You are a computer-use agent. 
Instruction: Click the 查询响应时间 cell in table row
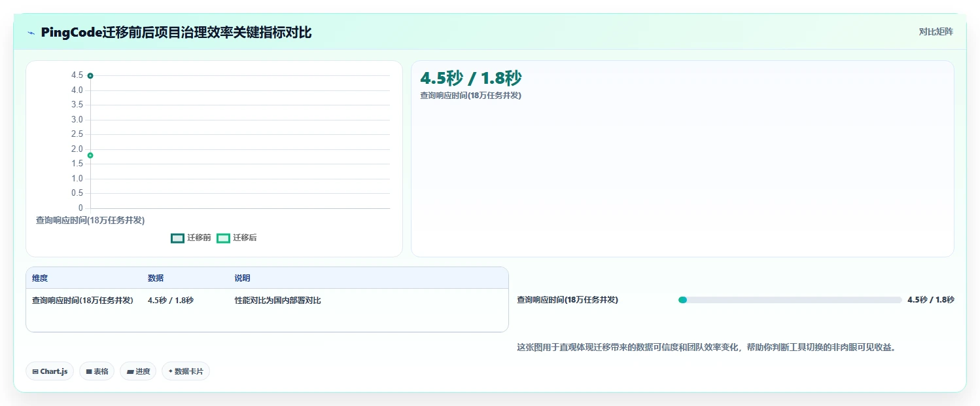(x=82, y=301)
